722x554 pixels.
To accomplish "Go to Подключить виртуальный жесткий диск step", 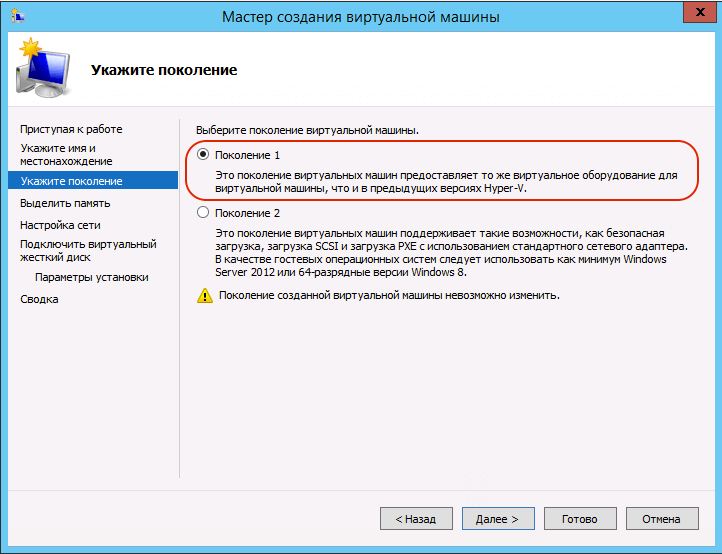I will pyautogui.click(x=88, y=250).
